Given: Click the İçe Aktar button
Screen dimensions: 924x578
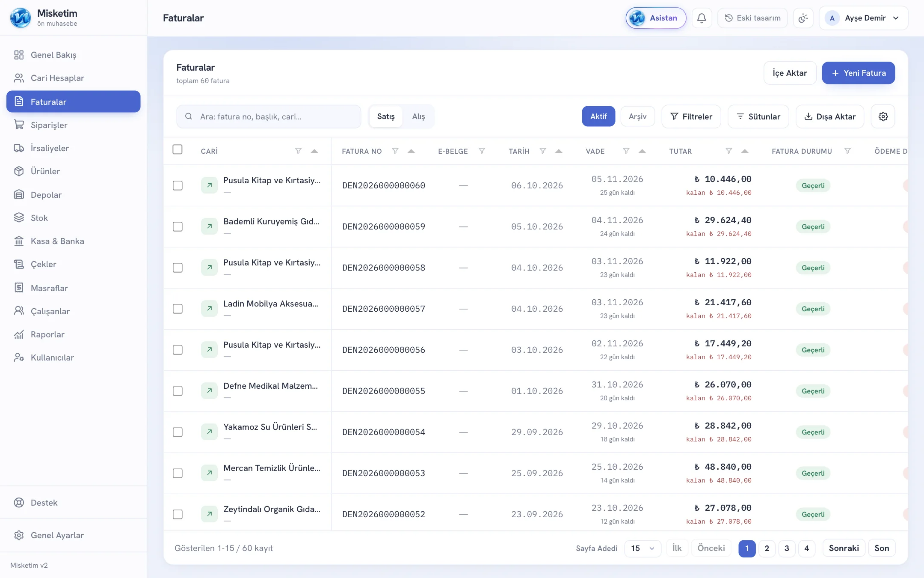Looking at the screenshot, I should 790,73.
